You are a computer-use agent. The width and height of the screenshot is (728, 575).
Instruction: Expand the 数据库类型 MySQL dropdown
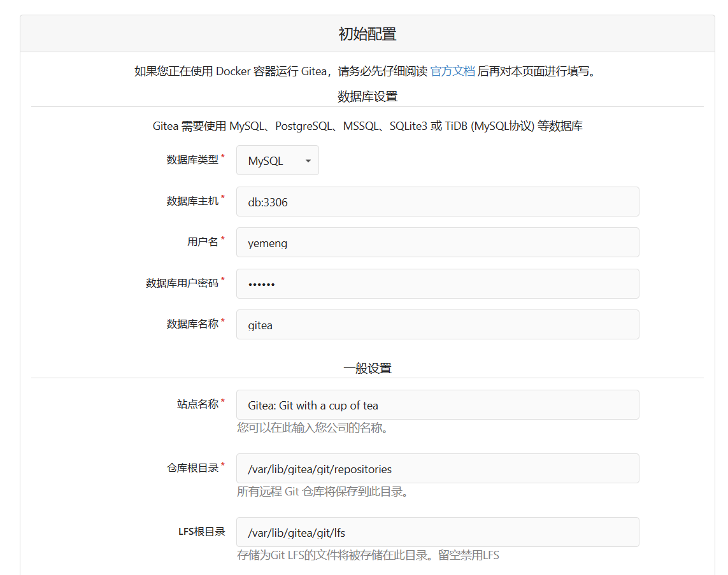(277, 160)
